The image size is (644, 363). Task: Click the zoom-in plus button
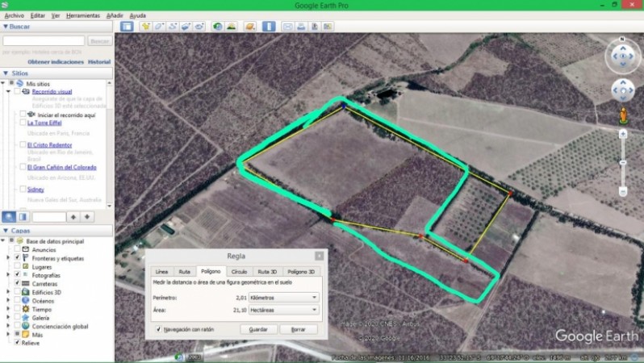pyautogui.click(x=623, y=134)
